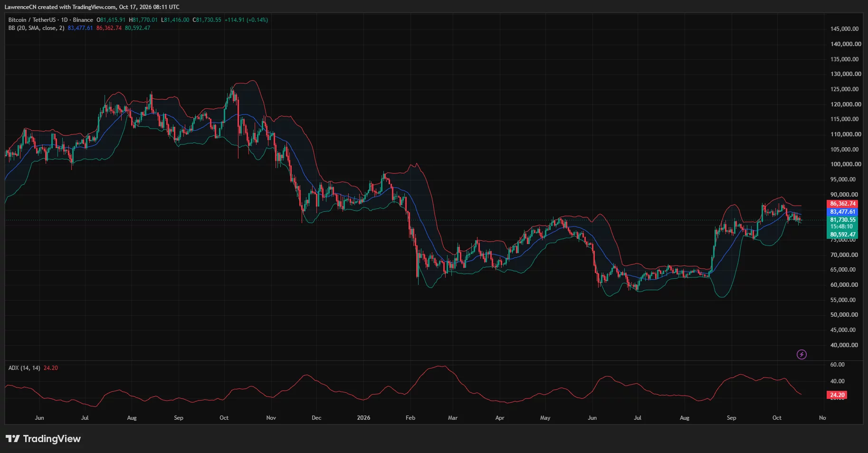Click the BB (20, SMA, close, 2) legend
The width and height of the screenshot is (868, 453).
(x=36, y=28)
